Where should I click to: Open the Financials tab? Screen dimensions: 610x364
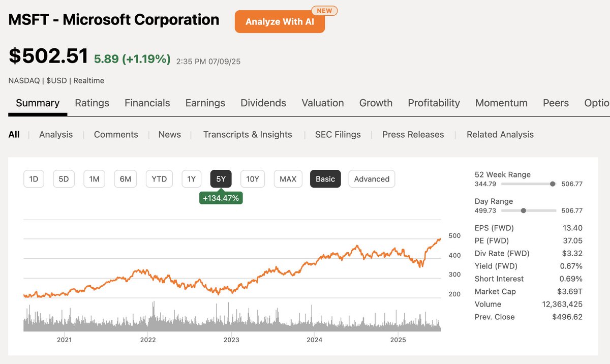pos(147,103)
